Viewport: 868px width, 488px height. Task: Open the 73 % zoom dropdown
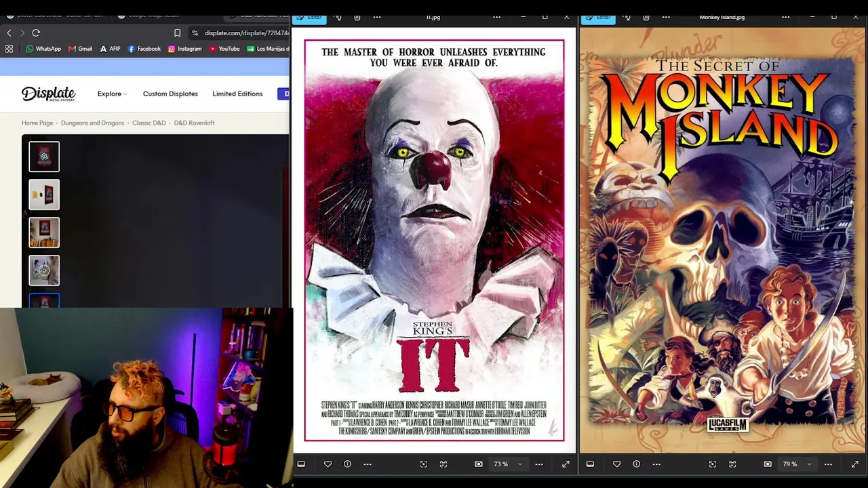point(508,464)
